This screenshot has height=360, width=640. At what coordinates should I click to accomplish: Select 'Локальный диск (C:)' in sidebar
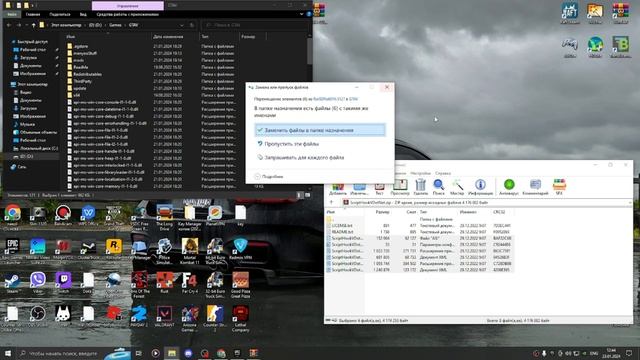38,148
